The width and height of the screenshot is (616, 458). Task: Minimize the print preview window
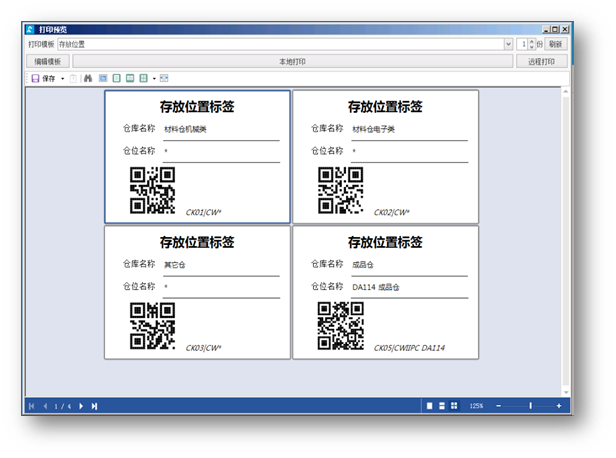[x=546, y=29]
